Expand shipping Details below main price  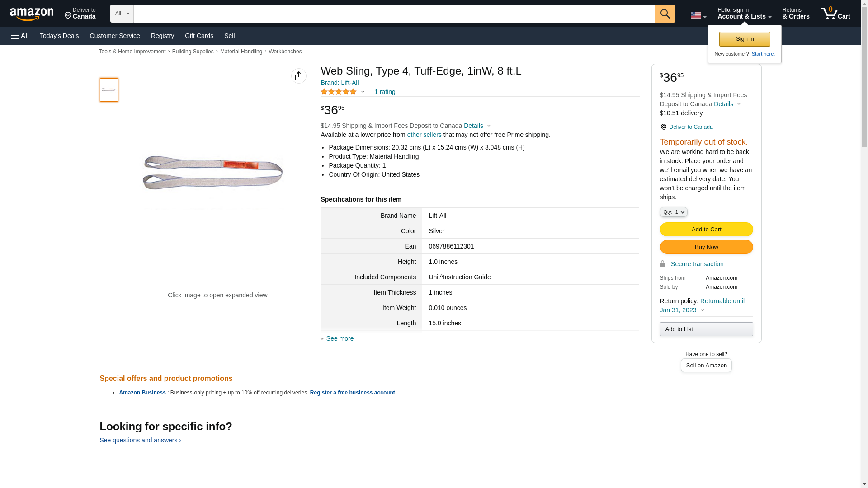[x=477, y=126]
